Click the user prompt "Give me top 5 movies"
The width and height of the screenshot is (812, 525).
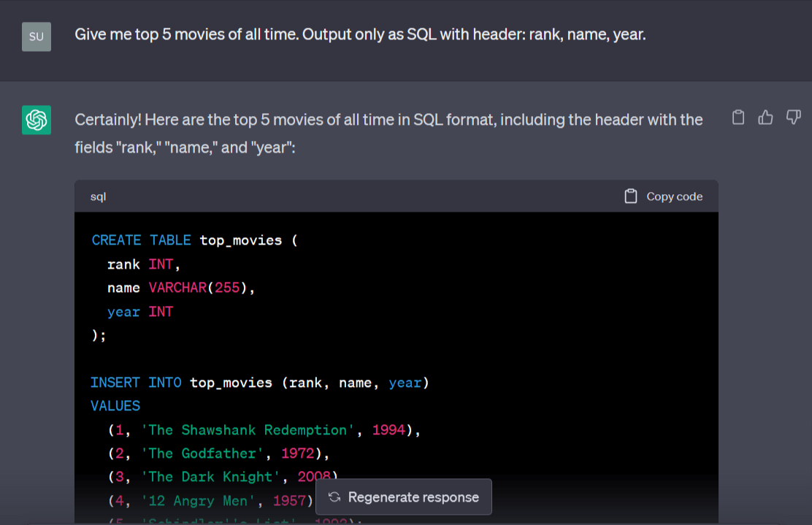[x=360, y=35]
